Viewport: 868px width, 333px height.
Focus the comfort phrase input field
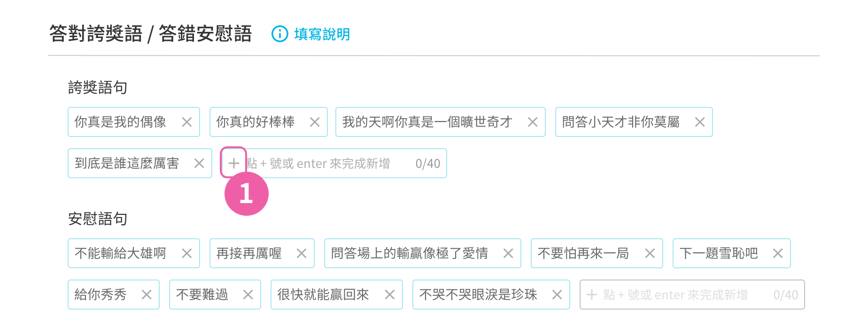tap(692, 295)
